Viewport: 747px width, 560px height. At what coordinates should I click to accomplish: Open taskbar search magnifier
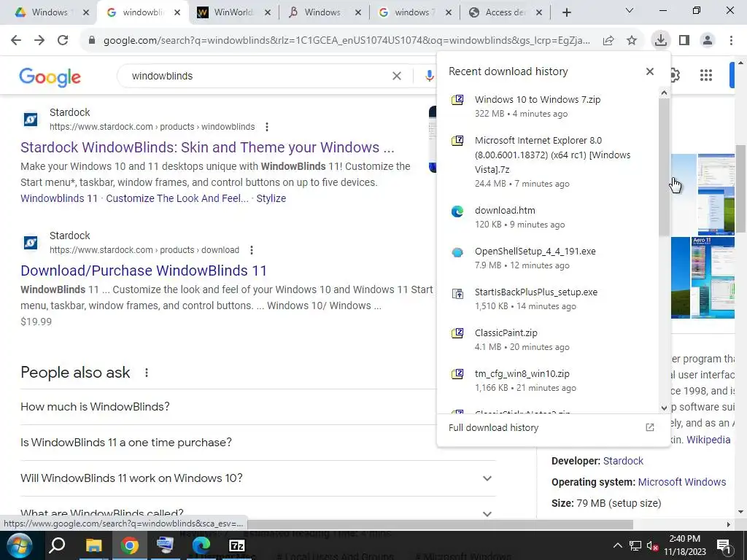point(57,545)
